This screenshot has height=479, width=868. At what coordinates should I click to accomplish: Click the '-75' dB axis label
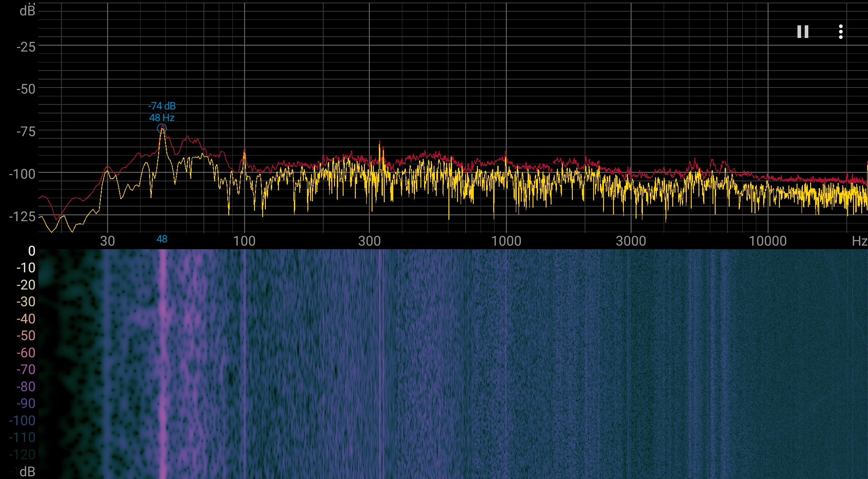point(26,132)
